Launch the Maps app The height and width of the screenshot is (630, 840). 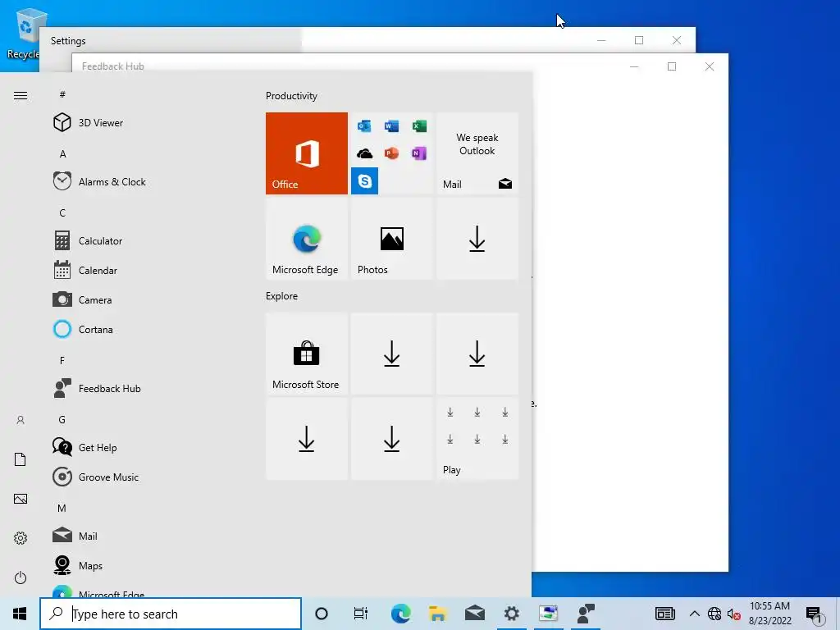click(x=90, y=565)
